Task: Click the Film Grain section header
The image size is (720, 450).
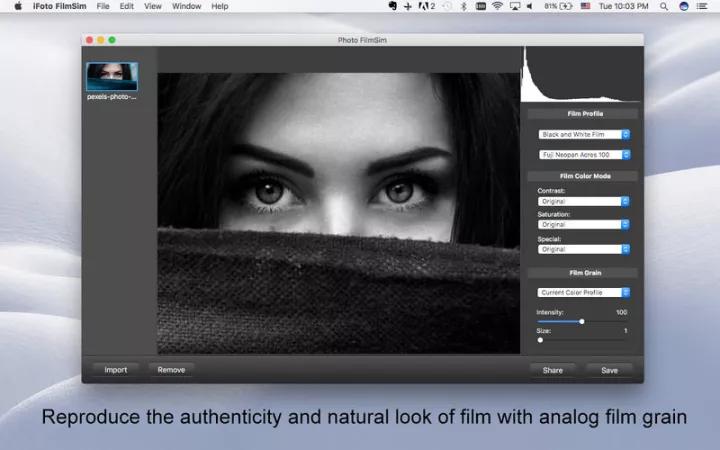Action: click(583, 273)
